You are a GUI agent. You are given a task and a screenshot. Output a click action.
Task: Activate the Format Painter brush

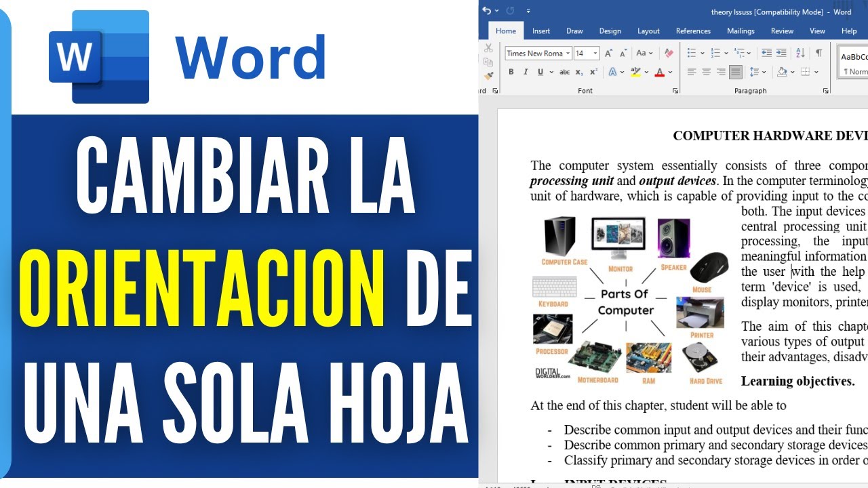pyautogui.click(x=488, y=77)
